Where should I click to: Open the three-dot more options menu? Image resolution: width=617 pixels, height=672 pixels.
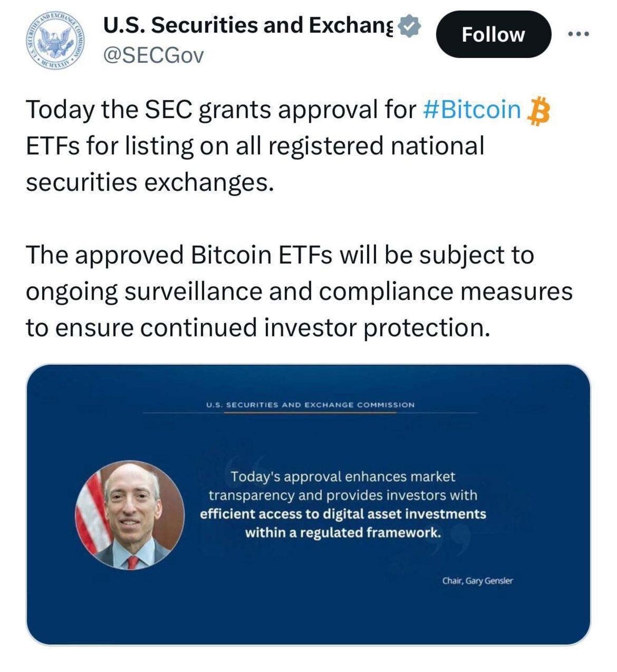578,34
